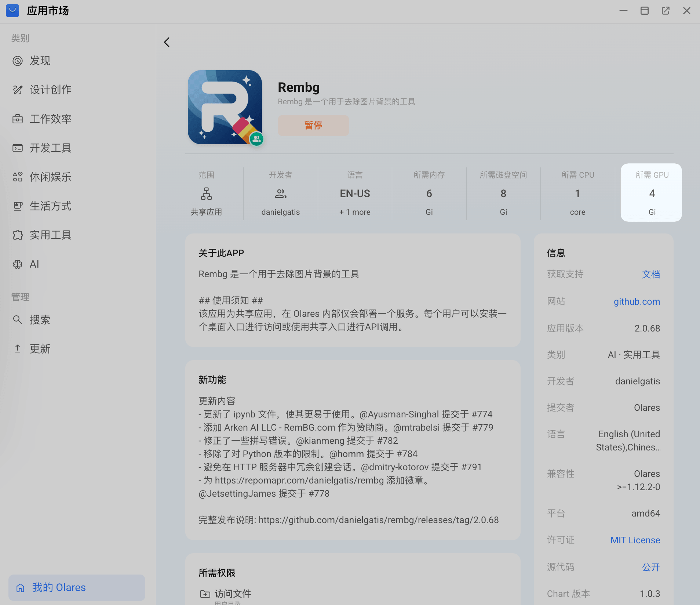View source code via 公开 link
This screenshot has width=700, height=605.
(650, 567)
